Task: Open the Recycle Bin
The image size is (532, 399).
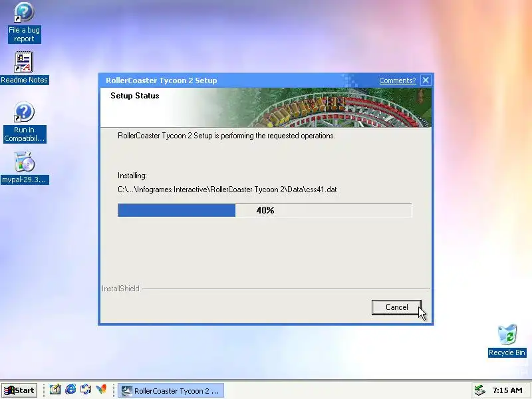Action: click(507, 340)
